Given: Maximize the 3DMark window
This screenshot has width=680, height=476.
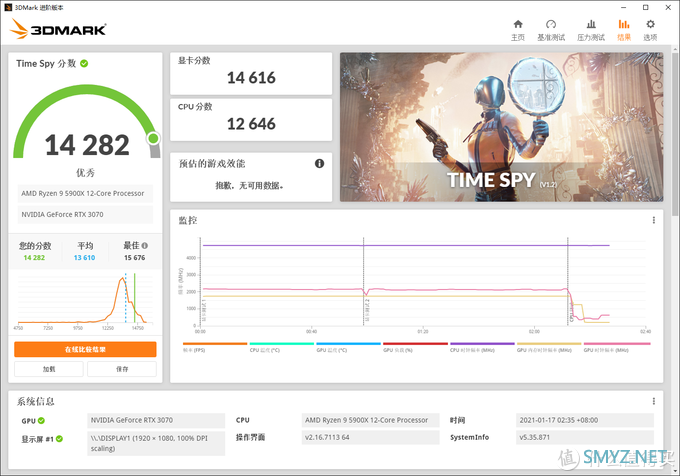Looking at the screenshot, I should point(645,7).
